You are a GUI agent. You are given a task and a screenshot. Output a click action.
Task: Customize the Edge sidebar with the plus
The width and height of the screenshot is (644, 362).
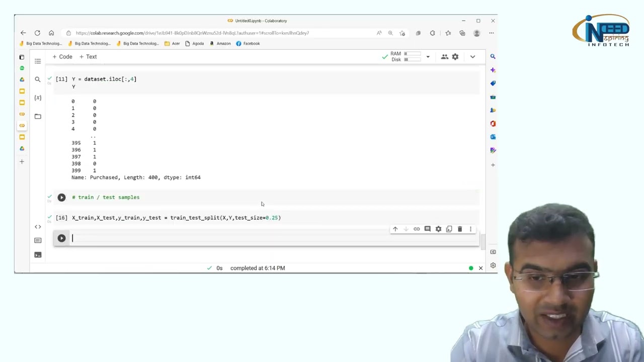[493, 165]
